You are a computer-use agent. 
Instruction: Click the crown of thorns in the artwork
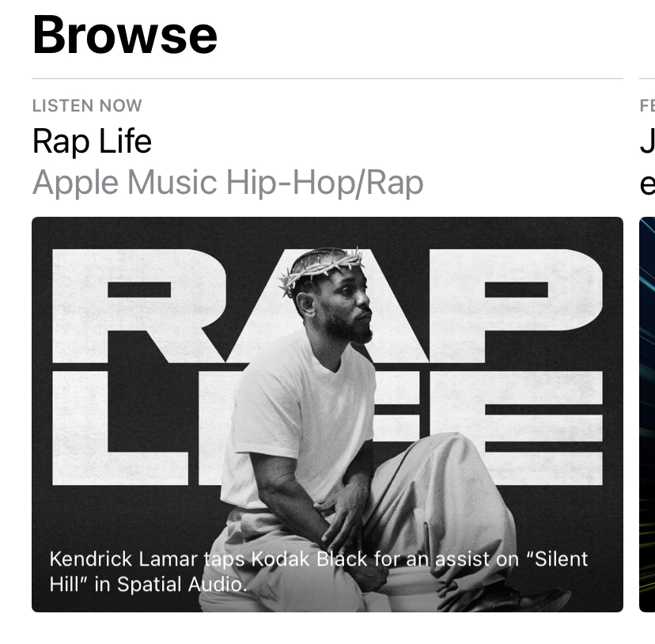point(321,269)
